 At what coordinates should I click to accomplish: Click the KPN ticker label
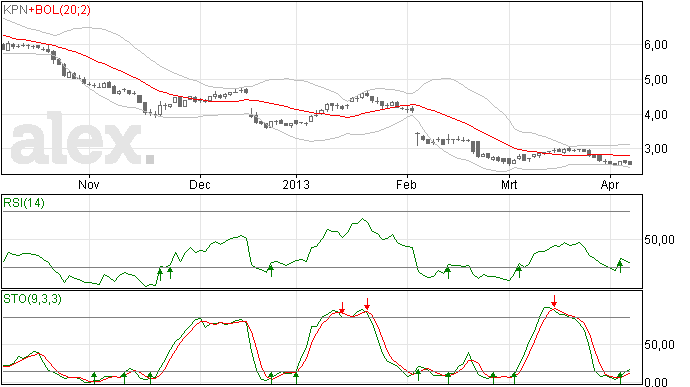point(15,10)
